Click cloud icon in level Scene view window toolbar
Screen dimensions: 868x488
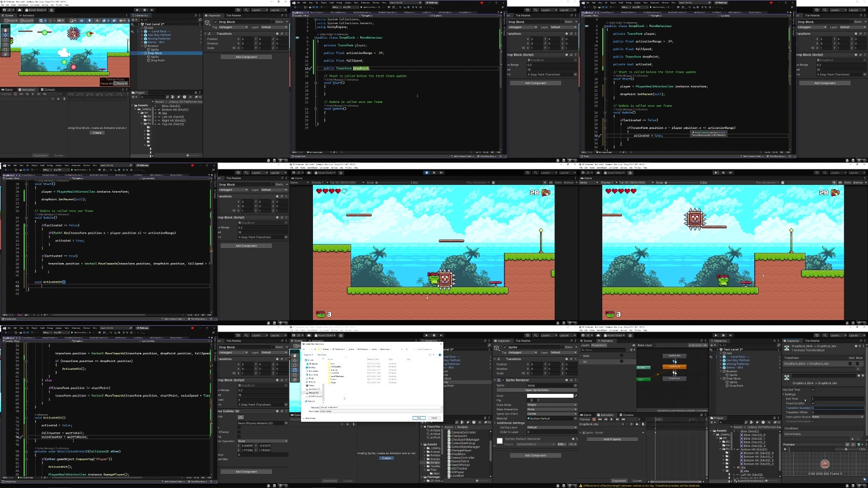click(x=20, y=10)
